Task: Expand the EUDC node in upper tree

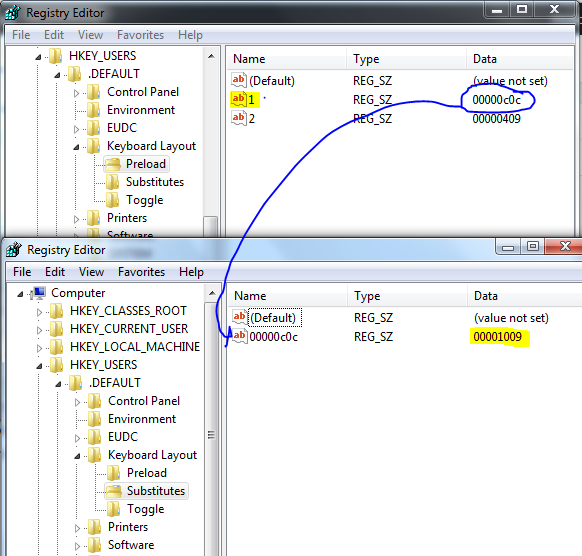Action: click(x=76, y=129)
